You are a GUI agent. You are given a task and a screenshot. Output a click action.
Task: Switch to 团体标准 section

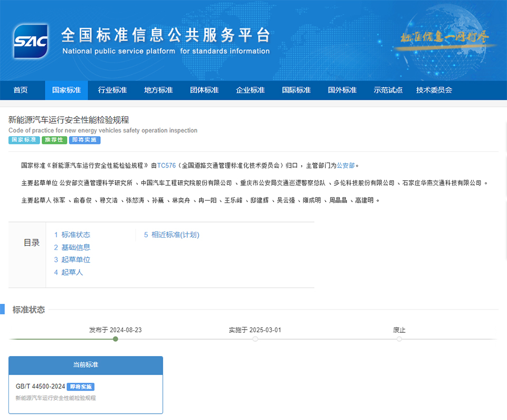[x=204, y=90]
